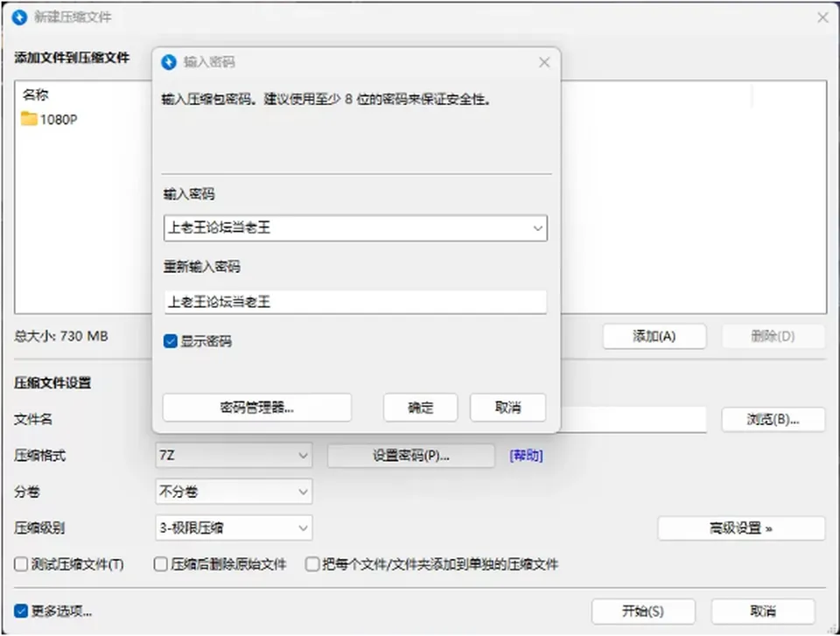Click the 名称 column header
This screenshot has width=840, height=636.
click(35, 94)
